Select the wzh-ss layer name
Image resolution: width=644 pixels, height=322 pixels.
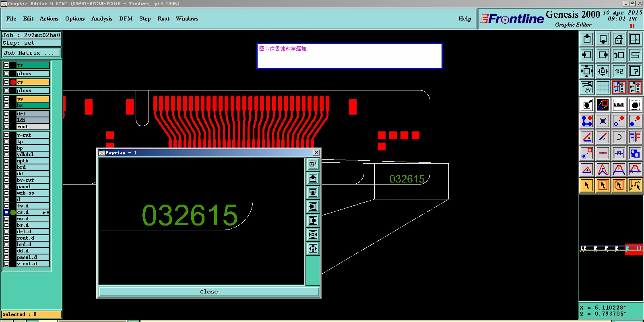33,193
